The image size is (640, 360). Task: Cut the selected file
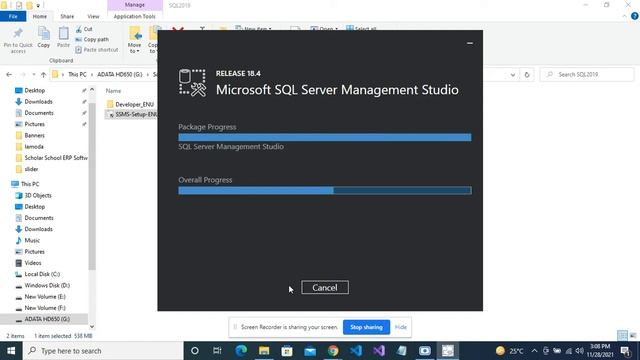(84, 29)
